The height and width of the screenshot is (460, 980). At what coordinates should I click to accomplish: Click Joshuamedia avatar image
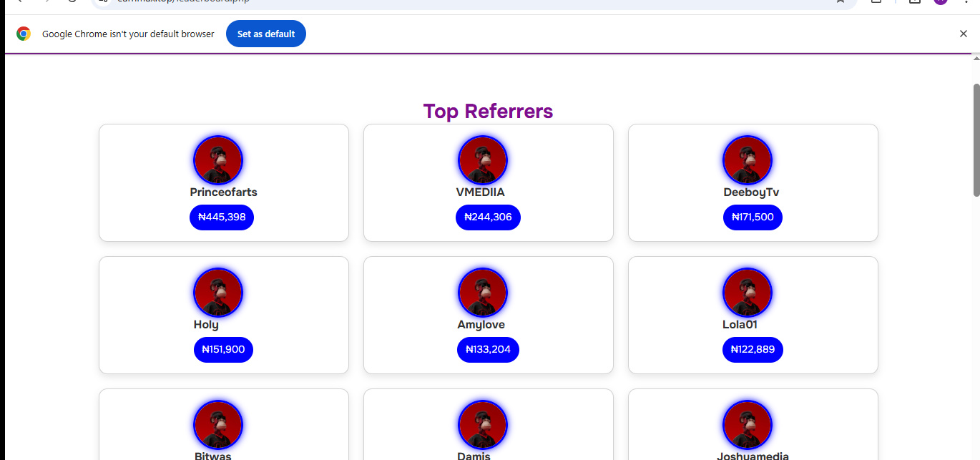click(748, 425)
